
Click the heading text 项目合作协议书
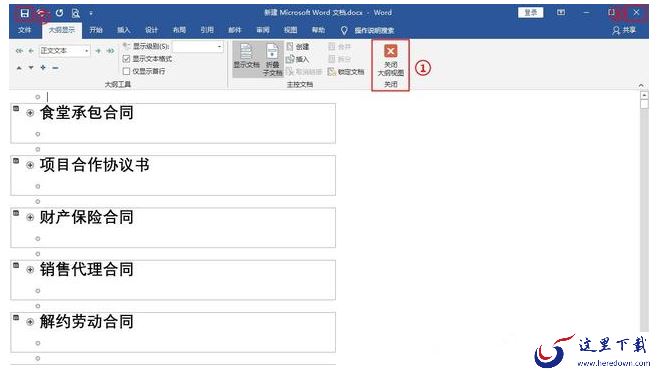[x=95, y=165]
